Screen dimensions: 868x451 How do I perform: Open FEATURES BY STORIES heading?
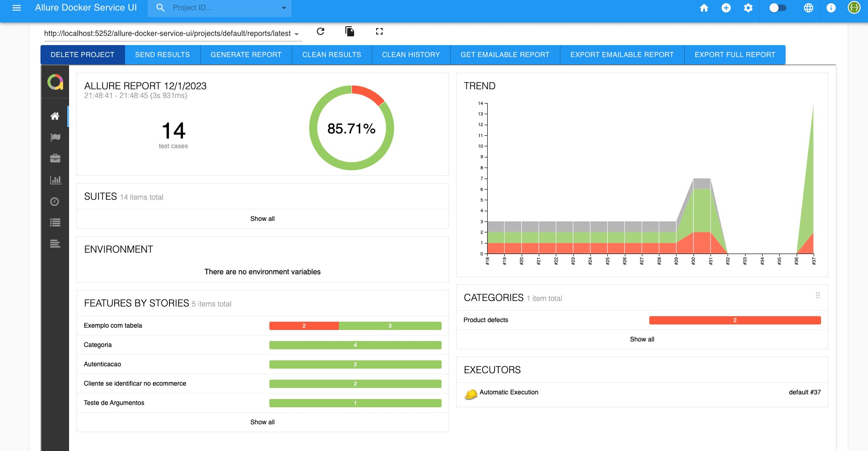click(x=136, y=303)
